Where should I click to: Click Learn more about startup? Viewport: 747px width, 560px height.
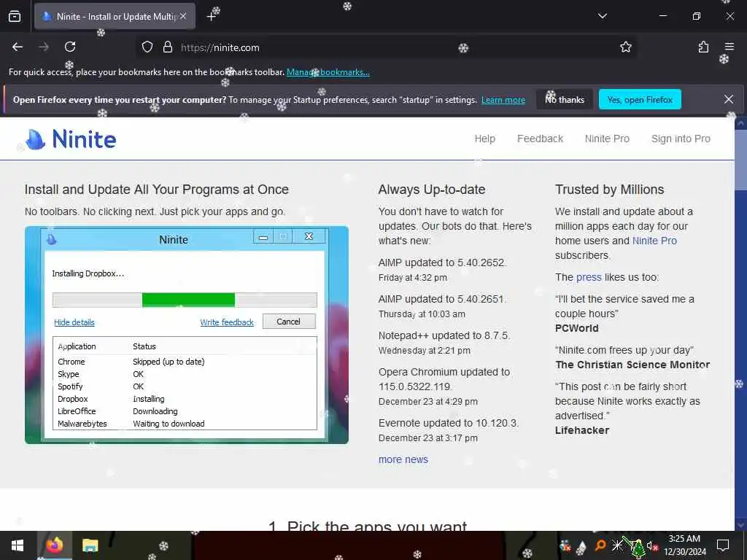[503, 100]
